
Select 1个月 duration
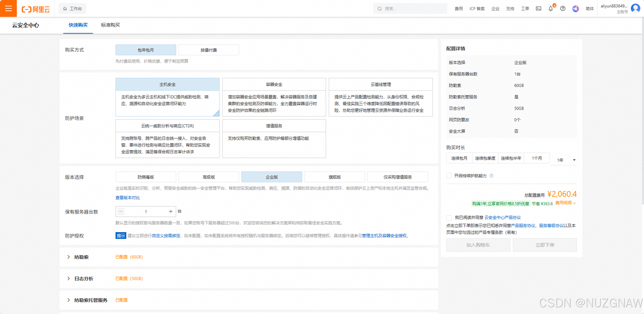(537, 158)
